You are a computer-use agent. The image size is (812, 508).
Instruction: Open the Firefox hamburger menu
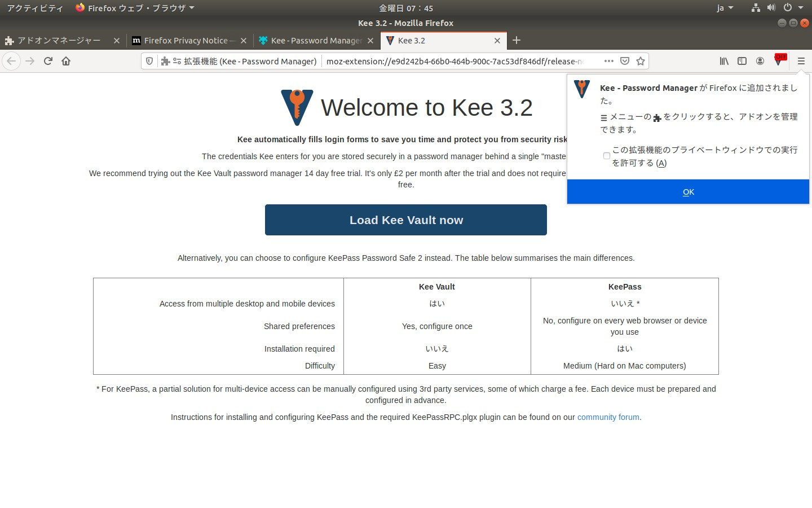coord(801,61)
